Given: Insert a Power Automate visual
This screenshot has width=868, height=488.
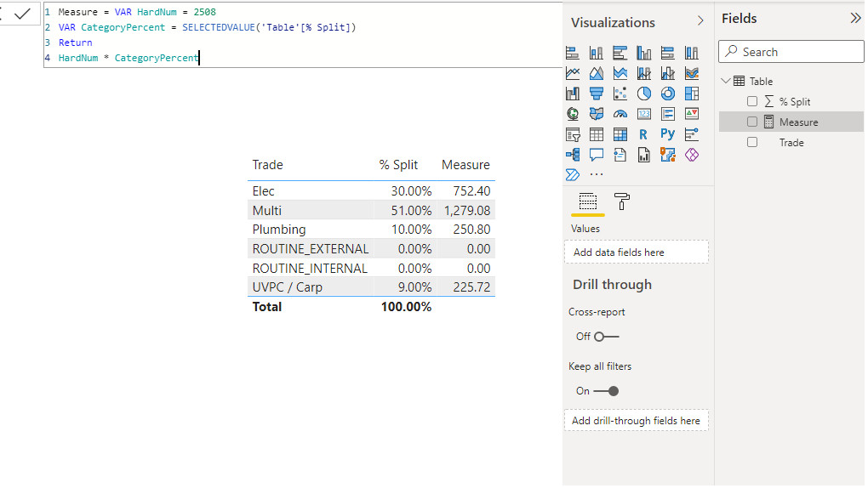Looking at the screenshot, I should point(573,175).
